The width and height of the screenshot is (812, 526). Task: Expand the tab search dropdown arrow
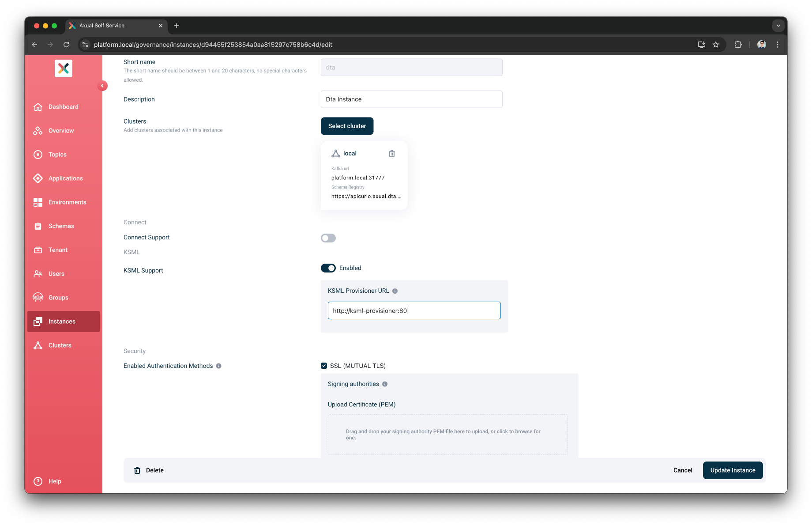[778, 26]
